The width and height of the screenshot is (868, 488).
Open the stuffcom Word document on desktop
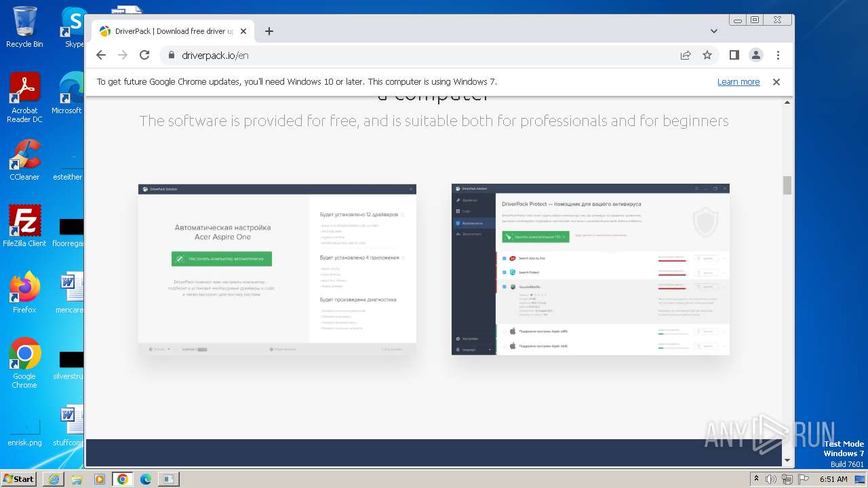click(69, 427)
